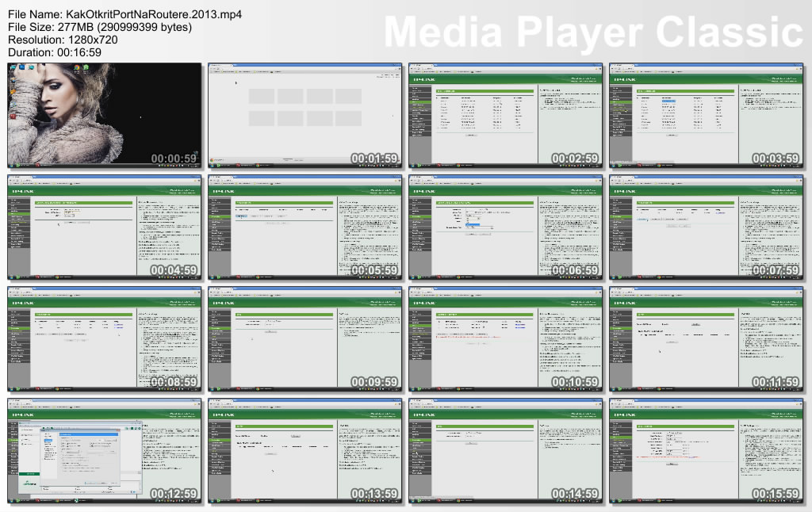Image resolution: width=812 pixels, height=512 pixels.
Task: Select the 00:07:59 frame
Action: pyautogui.click(x=707, y=227)
